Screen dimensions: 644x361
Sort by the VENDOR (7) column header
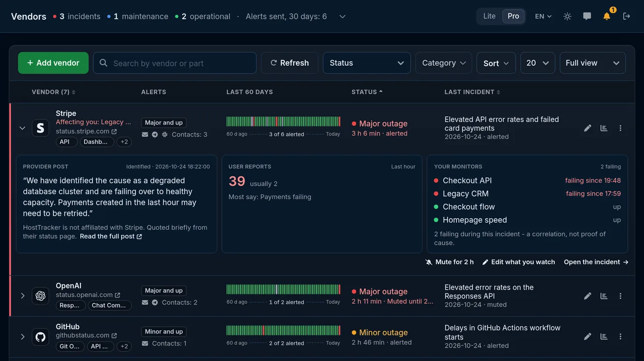(x=53, y=92)
